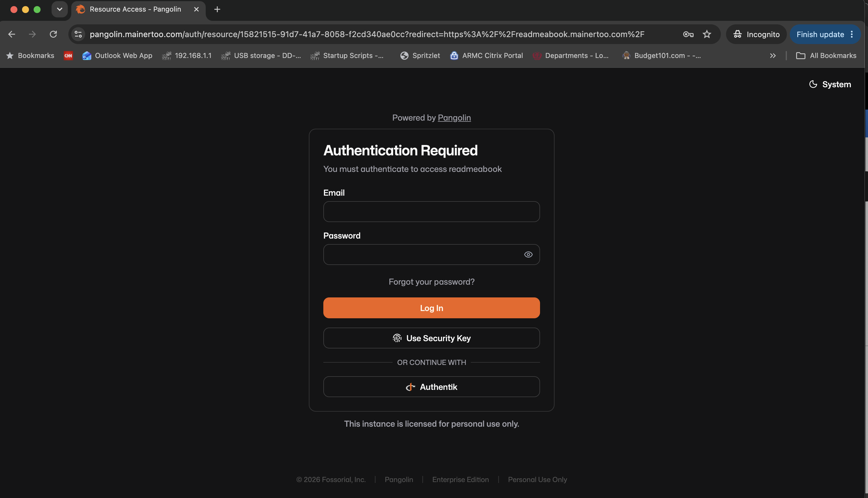Open the Incognito indicator

756,34
